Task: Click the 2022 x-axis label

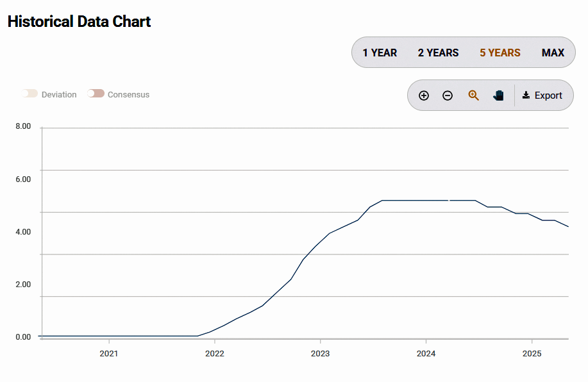Action: click(x=214, y=354)
